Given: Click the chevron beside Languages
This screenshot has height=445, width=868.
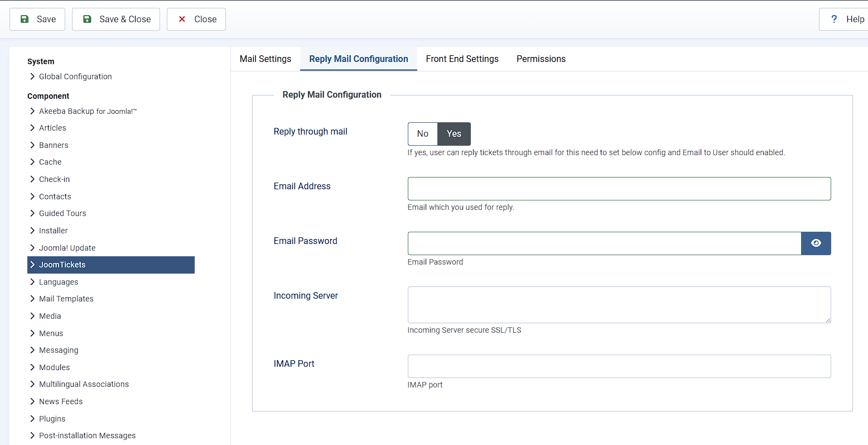Looking at the screenshot, I should click(x=32, y=282).
